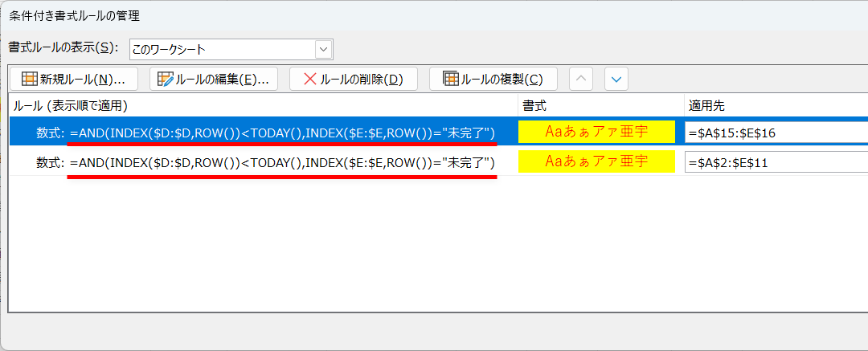This screenshot has height=351, width=868.
Task: Move the rule down with the down arrow
Action: tap(616, 80)
